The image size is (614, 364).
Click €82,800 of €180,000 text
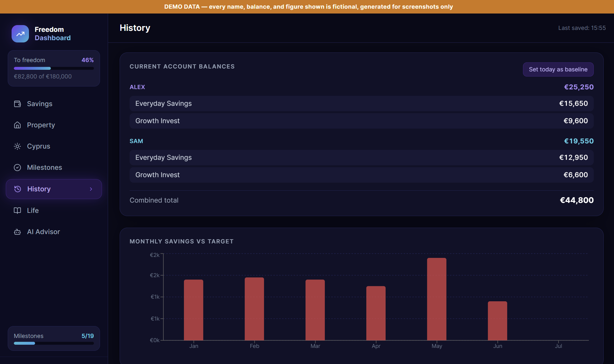[x=43, y=77]
